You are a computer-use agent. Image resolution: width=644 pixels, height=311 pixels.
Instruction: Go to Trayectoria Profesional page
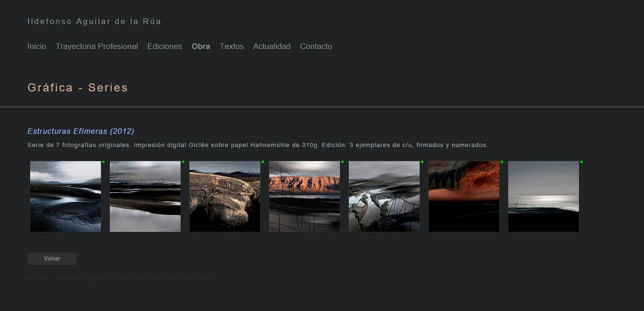pyautogui.click(x=97, y=46)
